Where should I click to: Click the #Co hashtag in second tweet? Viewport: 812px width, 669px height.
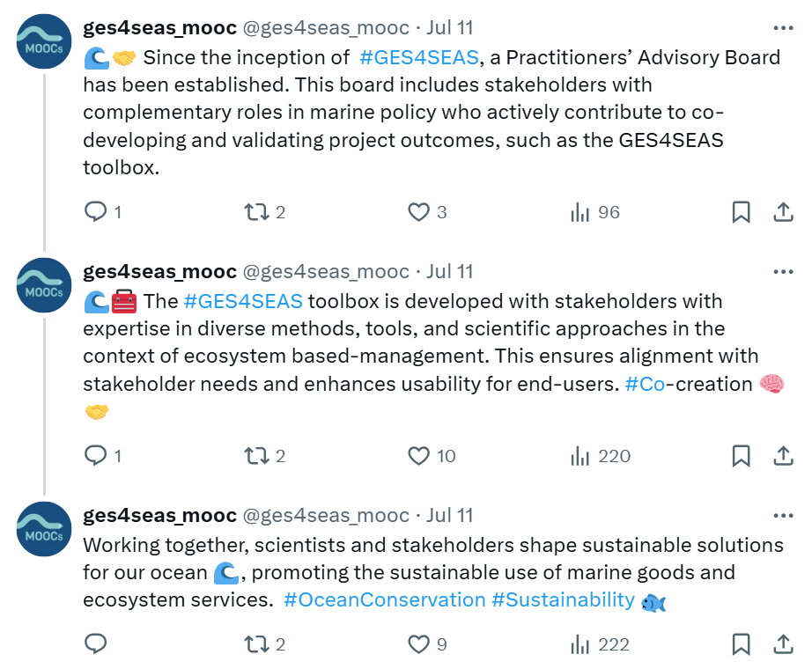click(x=644, y=385)
